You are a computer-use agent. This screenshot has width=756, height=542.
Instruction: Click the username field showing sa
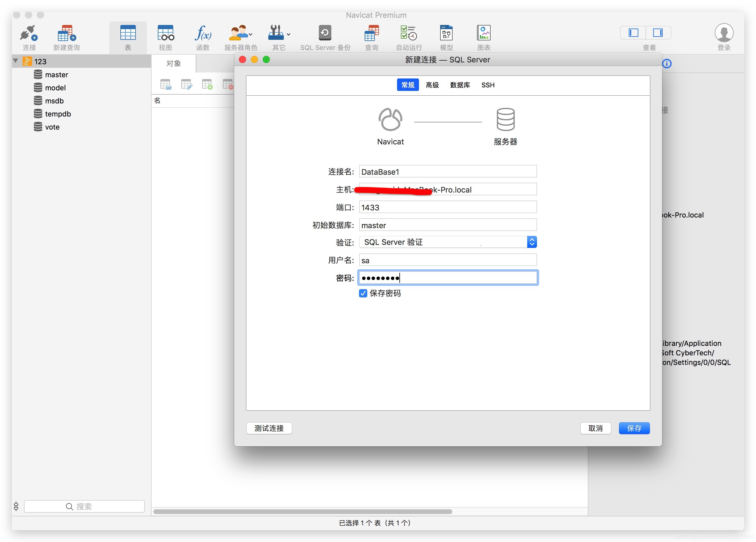448,260
